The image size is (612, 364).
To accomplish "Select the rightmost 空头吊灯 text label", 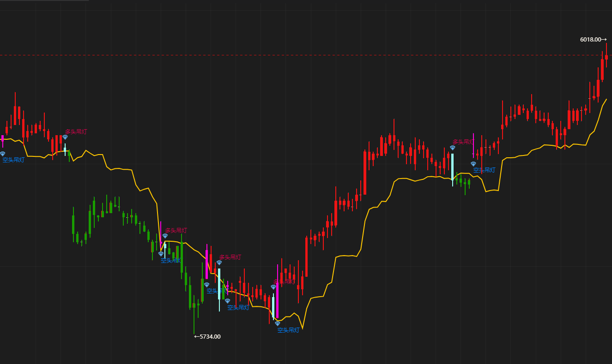I will [484, 170].
